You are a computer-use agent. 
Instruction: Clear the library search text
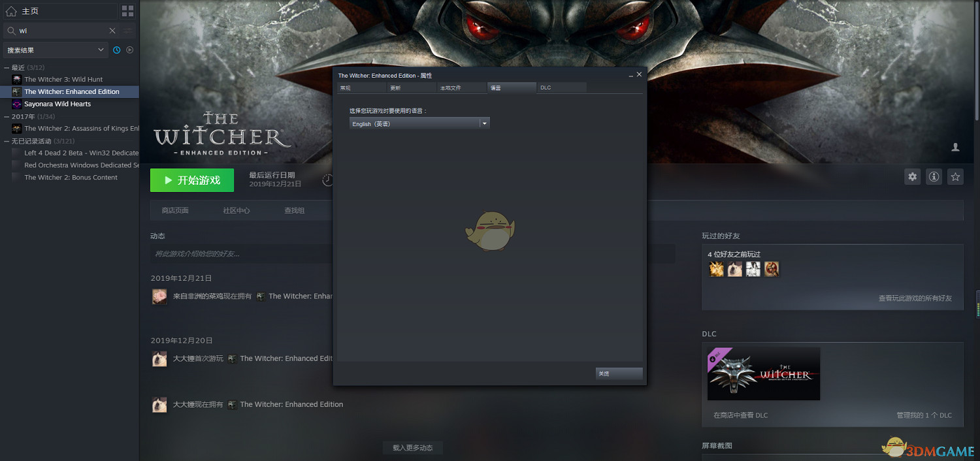[x=112, y=31]
